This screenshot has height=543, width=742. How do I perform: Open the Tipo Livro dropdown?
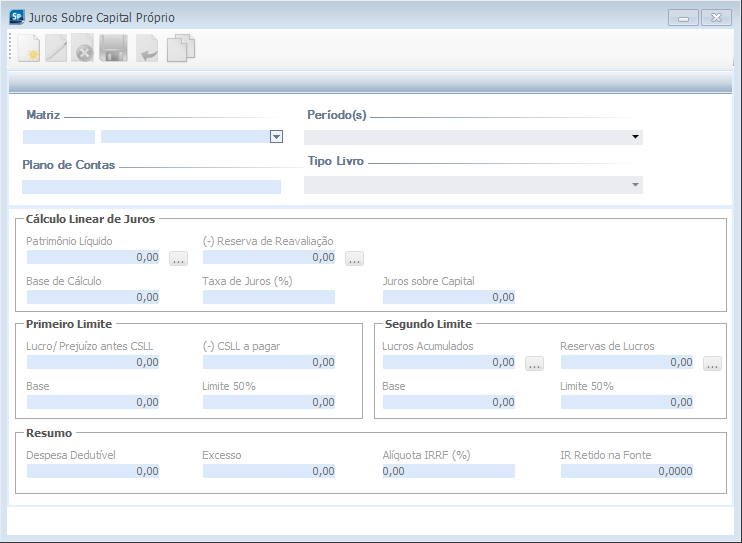click(x=634, y=185)
